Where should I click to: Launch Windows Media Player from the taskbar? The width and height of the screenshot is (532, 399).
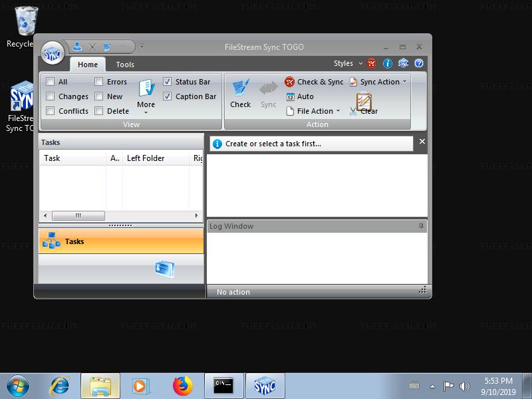140,386
